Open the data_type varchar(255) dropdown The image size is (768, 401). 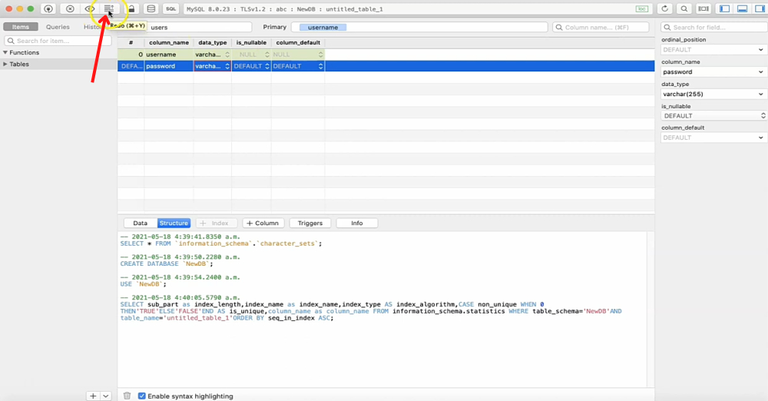pos(713,93)
